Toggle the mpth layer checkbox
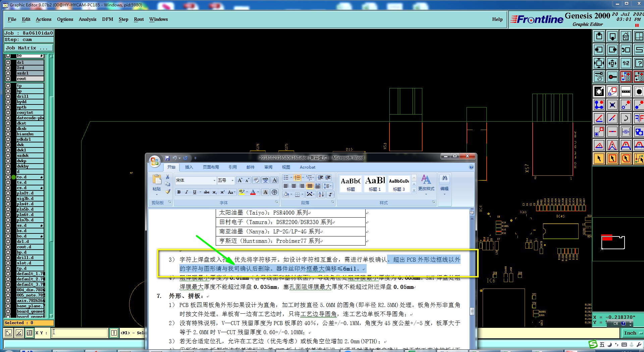Screen dimensions: 644x352 [x=8, y=107]
